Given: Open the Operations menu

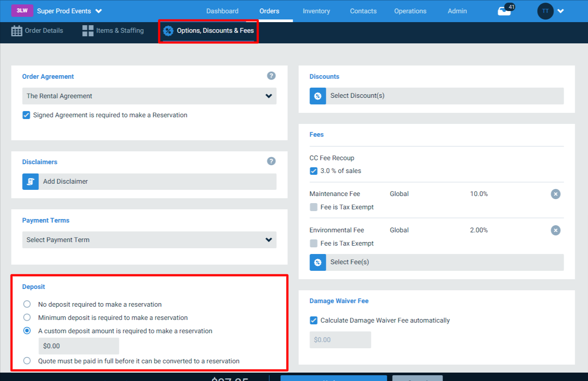Looking at the screenshot, I should click(410, 11).
